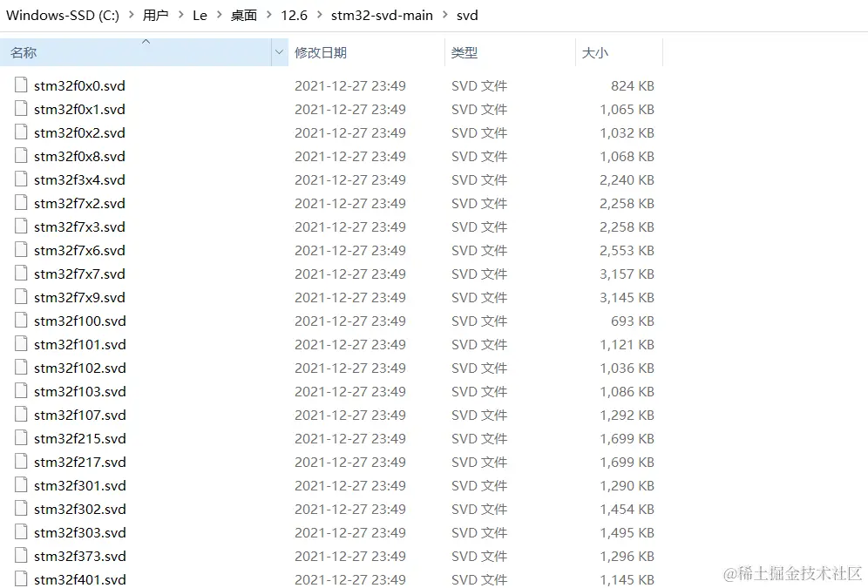Click the stm32f215.svd file icon
Image resolution: width=868 pixels, height=588 pixels.
click(21, 437)
